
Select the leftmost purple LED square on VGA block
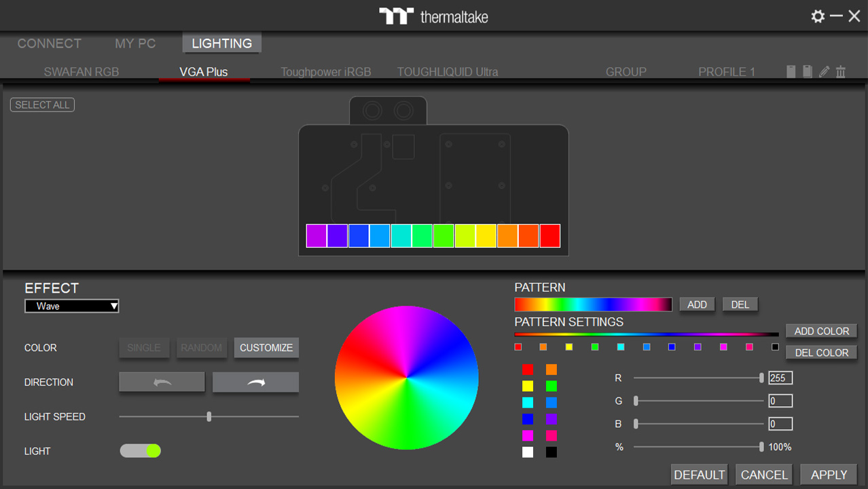pyautogui.click(x=317, y=236)
